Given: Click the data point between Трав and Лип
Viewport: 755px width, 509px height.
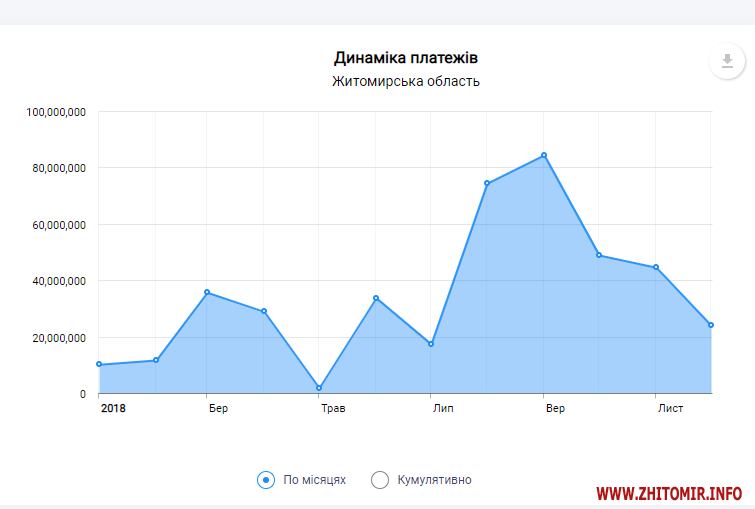Looking at the screenshot, I should tap(376, 298).
